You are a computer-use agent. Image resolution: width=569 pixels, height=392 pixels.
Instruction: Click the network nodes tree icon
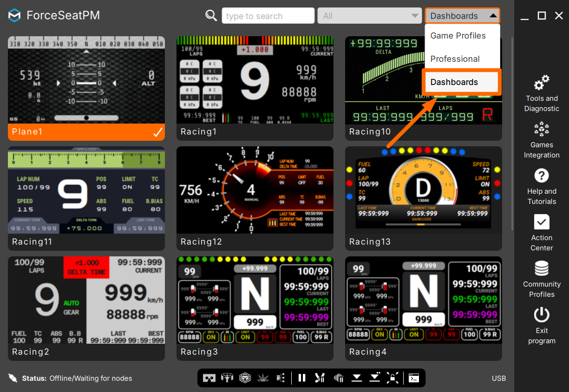coord(281,378)
